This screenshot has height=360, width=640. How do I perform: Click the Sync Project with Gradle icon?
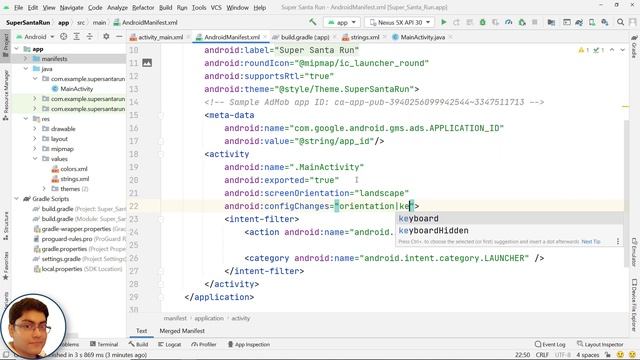(x=579, y=22)
